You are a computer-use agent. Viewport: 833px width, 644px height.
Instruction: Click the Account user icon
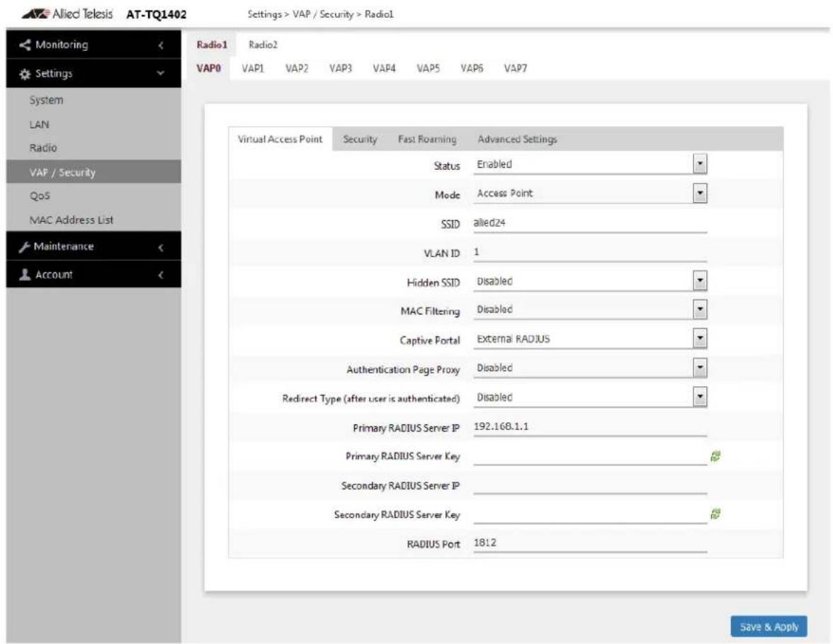[x=24, y=274]
